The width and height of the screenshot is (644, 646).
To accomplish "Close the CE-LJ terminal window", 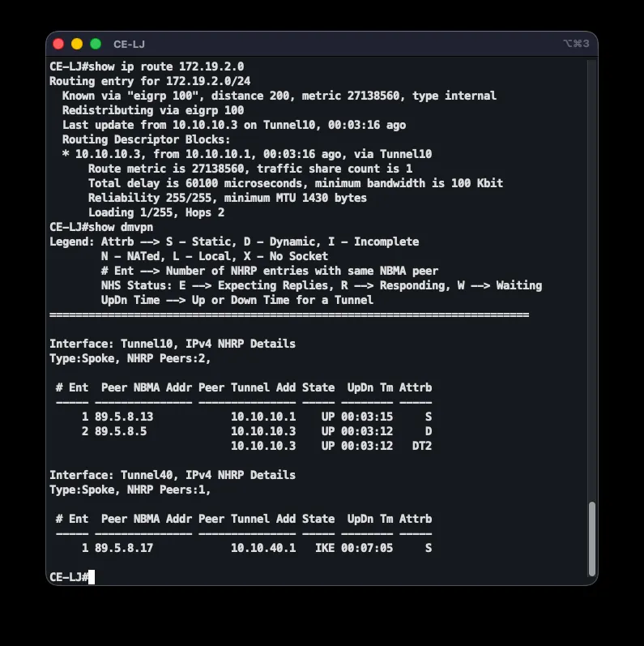I will (x=58, y=44).
